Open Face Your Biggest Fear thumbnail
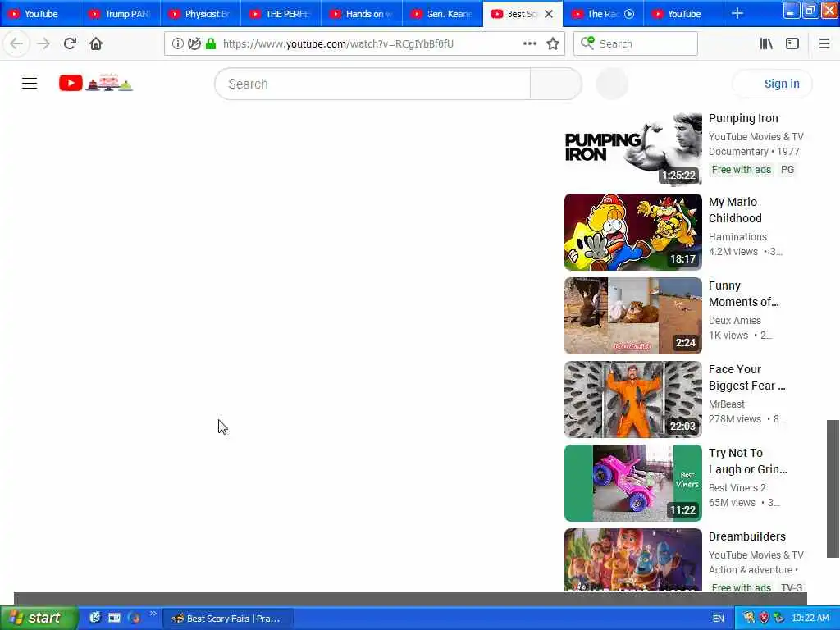This screenshot has height=630, width=840. coord(632,399)
